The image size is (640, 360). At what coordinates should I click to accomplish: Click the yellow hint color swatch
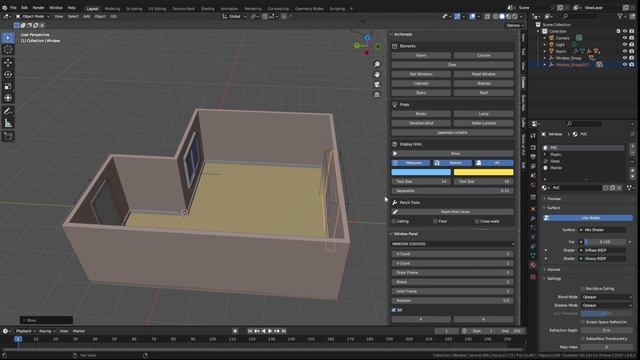pyautogui.click(x=484, y=172)
